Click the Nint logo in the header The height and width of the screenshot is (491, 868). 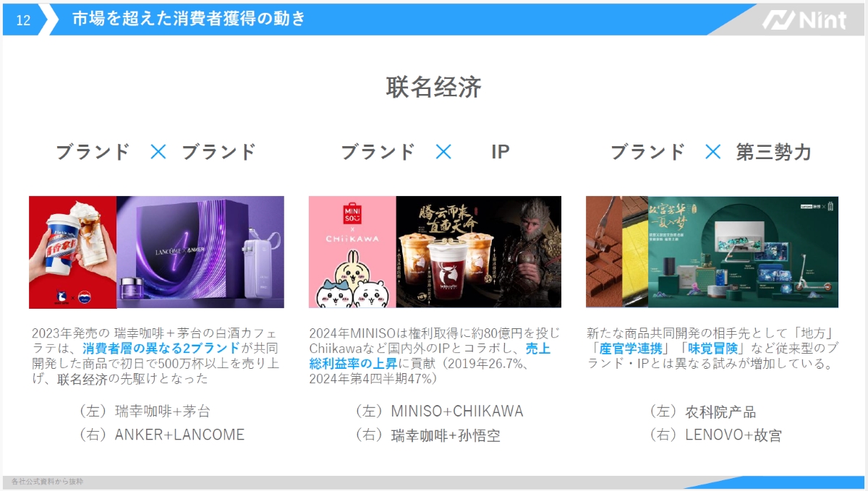[804, 20]
